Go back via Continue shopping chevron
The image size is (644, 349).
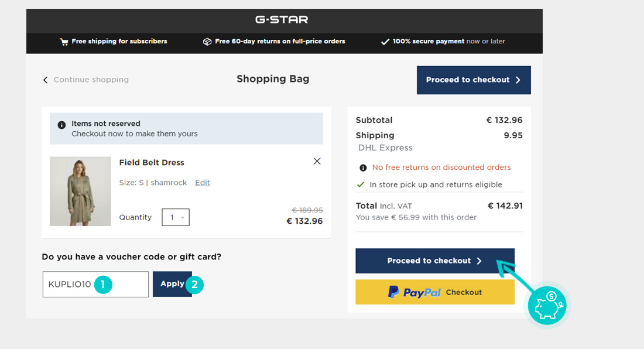point(45,80)
